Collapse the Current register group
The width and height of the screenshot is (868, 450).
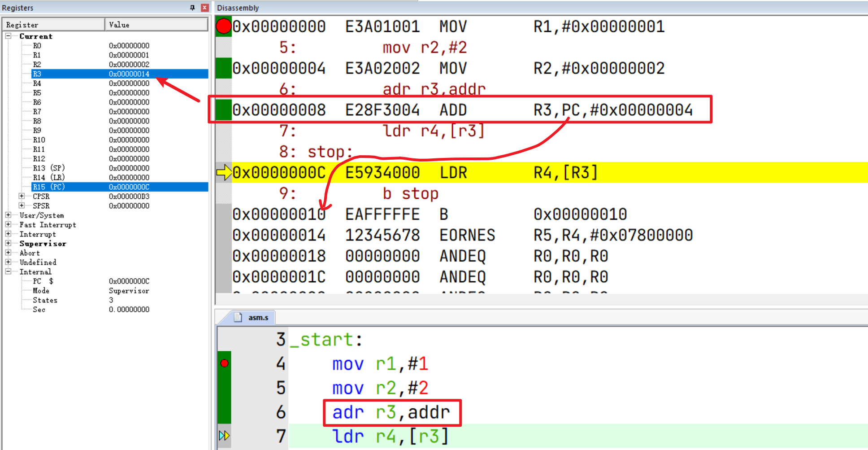tap(8, 36)
